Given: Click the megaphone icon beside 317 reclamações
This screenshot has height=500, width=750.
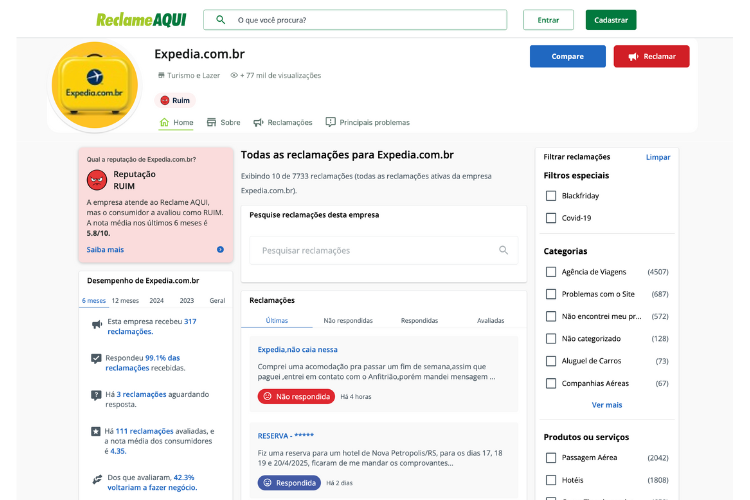Looking at the screenshot, I should tap(97, 324).
